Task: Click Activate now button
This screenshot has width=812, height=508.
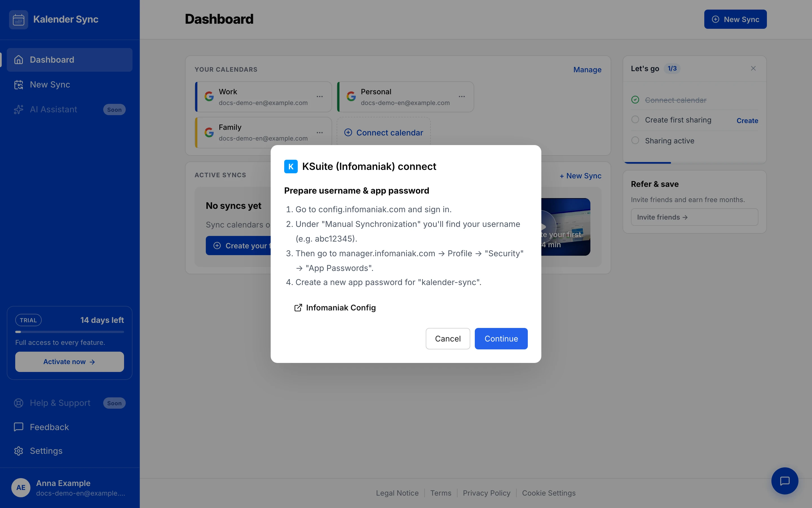Action: coord(69,362)
